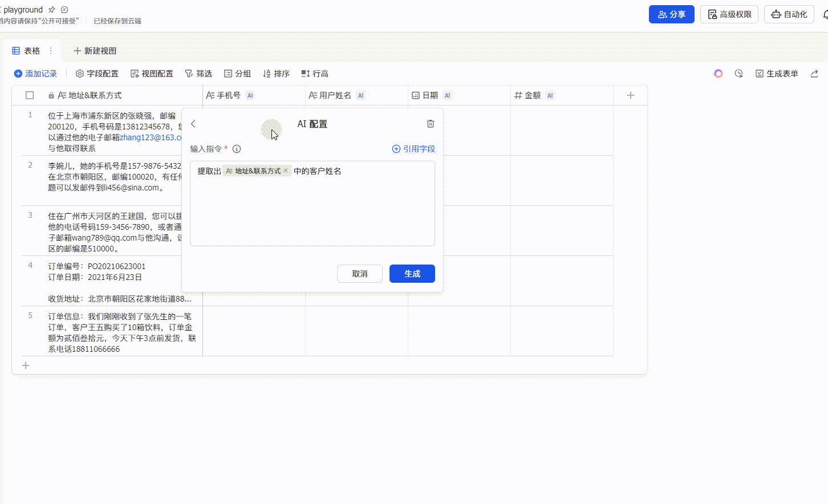Viewport: 828px width, 504px height.
Task: Open the 筛选 filter options
Action: (198, 74)
